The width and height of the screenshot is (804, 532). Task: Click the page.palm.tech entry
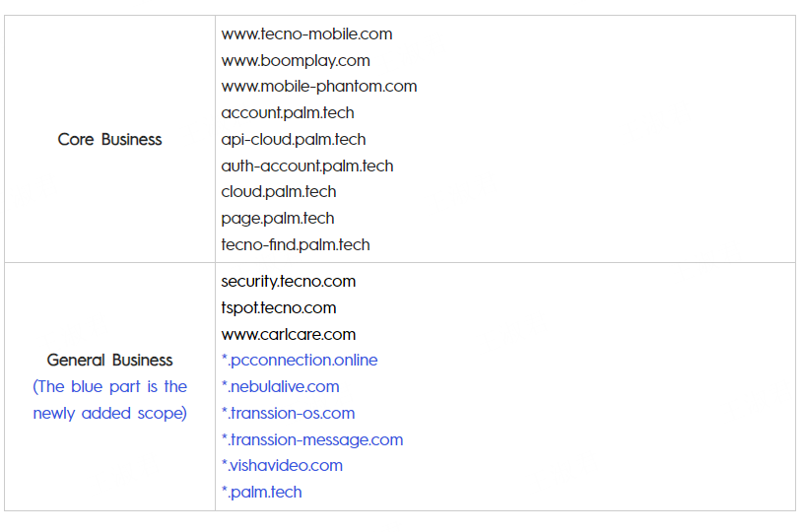click(278, 218)
